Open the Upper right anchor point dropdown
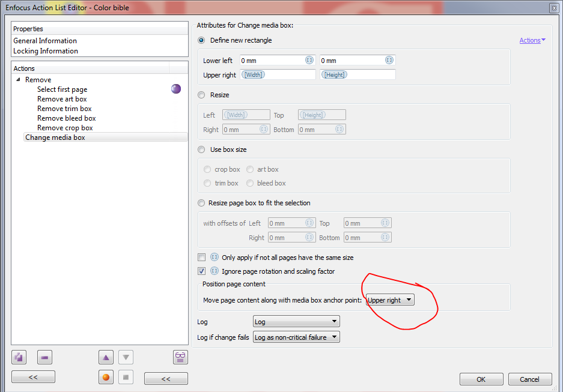This screenshot has width=563, height=392. point(390,300)
